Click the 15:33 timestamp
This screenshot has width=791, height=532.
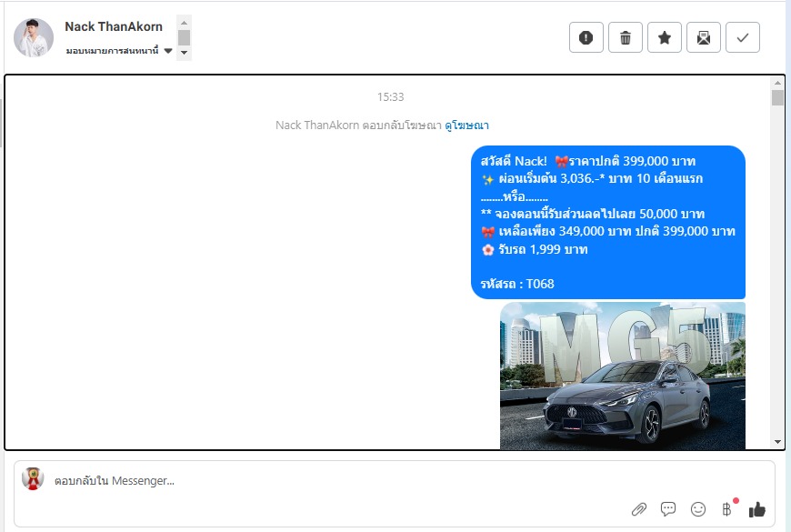(390, 97)
